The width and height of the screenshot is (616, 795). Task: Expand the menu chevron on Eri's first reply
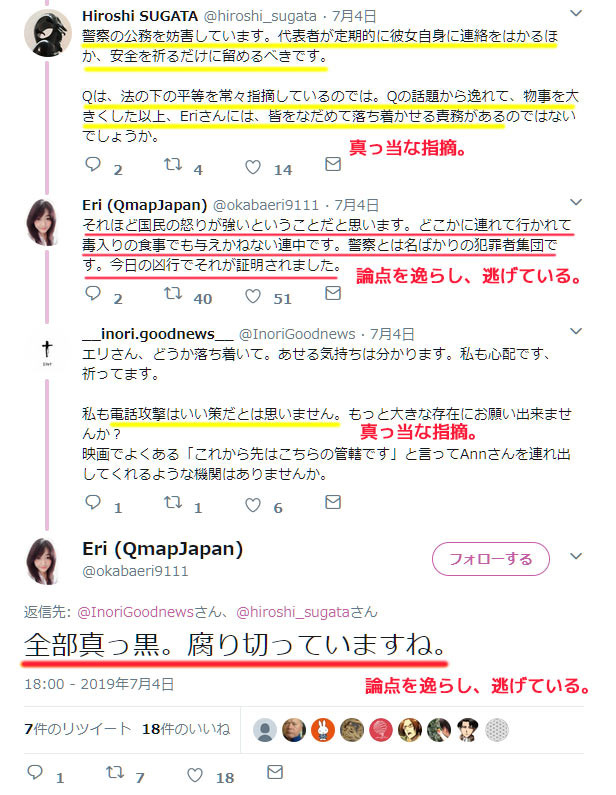tap(576, 202)
